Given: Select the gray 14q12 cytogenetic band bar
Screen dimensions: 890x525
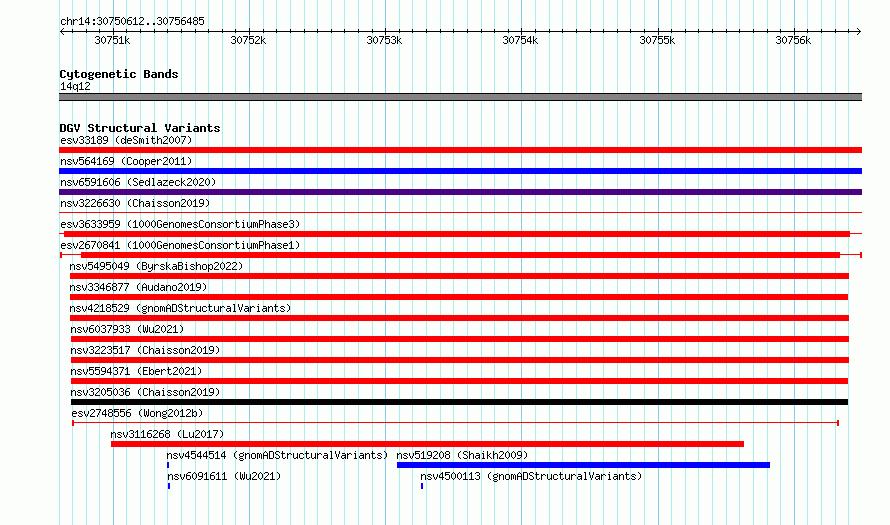Looking at the screenshot, I should point(460,97).
